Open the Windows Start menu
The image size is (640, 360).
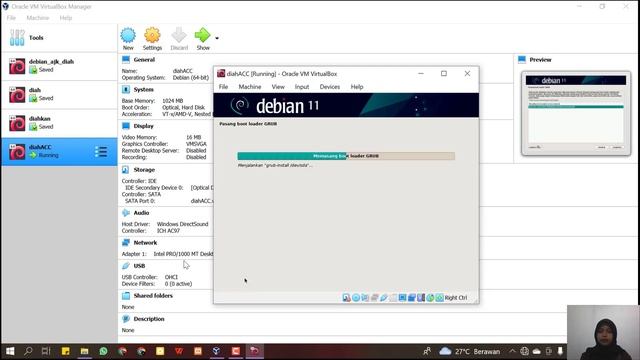[10, 351]
